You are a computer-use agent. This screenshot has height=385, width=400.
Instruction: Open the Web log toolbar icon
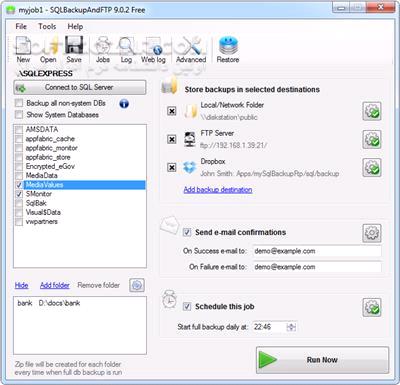[153, 50]
